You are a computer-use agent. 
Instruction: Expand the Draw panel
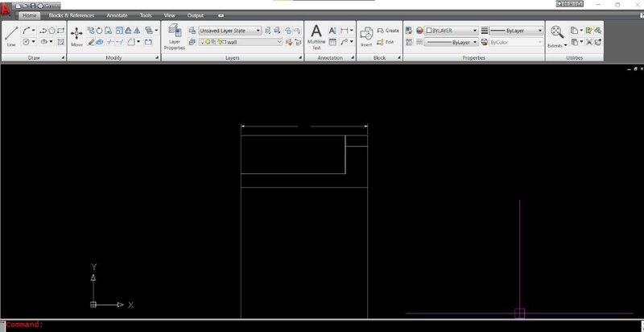(63, 58)
